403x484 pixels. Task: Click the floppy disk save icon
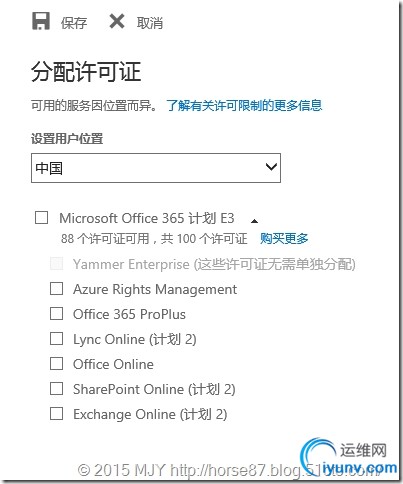(41, 21)
